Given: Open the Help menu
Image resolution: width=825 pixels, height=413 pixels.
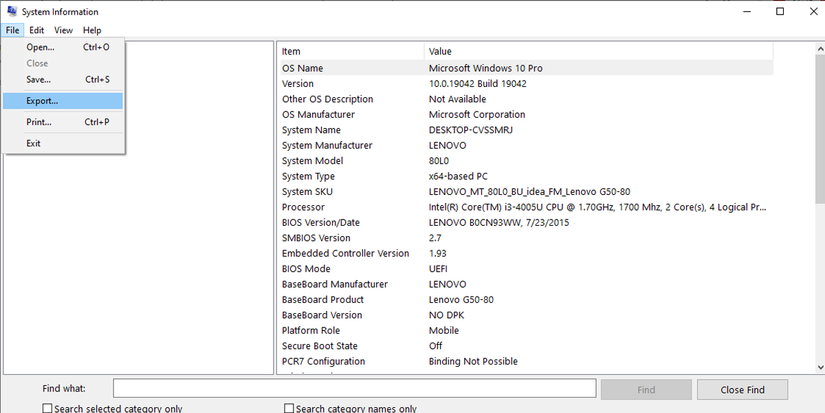Looking at the screenshot, I should pos(92,31).
